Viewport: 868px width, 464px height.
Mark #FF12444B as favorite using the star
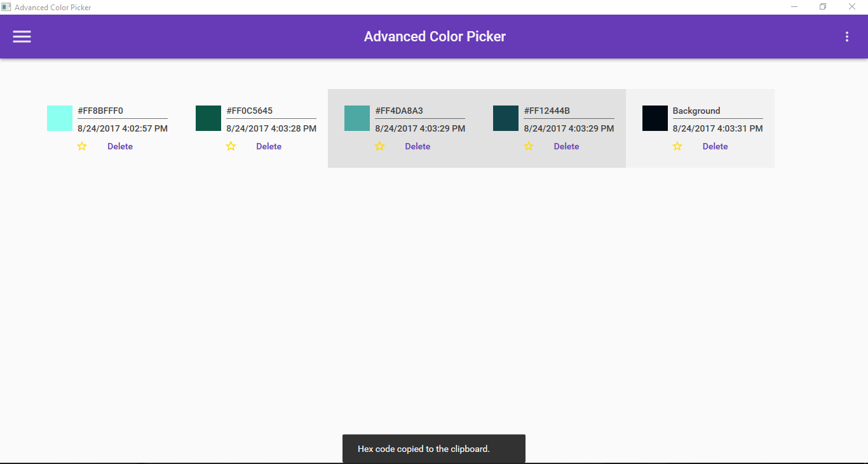[x=528, y=146]
